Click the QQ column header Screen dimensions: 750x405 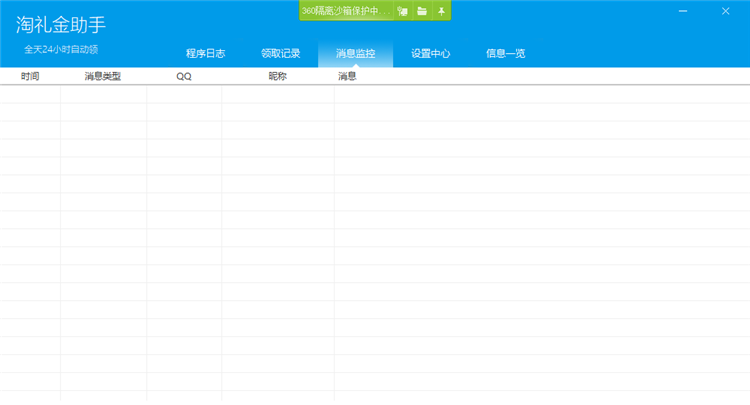[x=184, y=76]
